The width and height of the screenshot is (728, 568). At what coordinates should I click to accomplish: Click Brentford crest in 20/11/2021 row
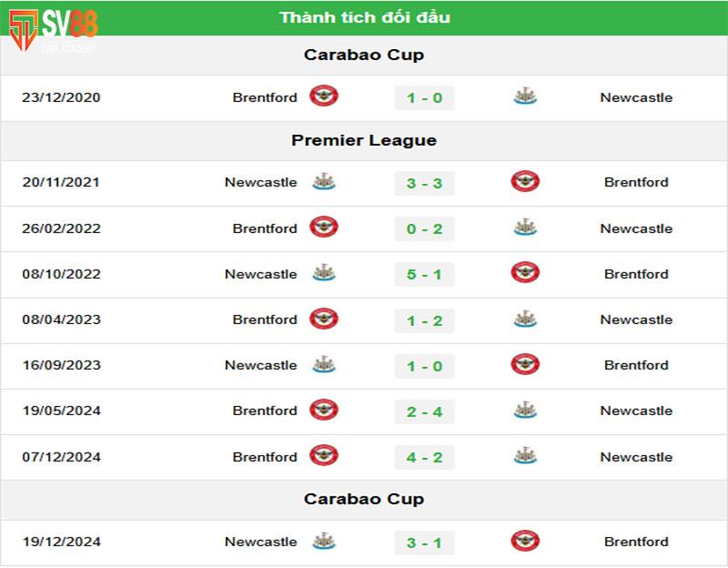tap(525, 181)
